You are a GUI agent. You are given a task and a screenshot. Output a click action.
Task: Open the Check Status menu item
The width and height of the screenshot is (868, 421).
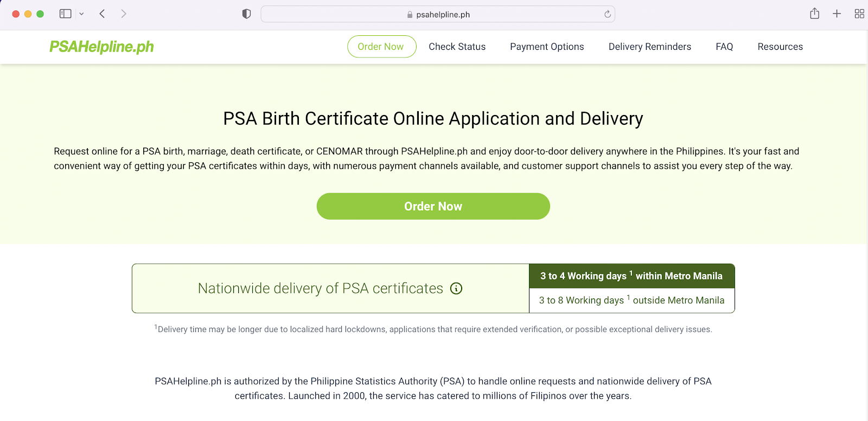[457, 47]
